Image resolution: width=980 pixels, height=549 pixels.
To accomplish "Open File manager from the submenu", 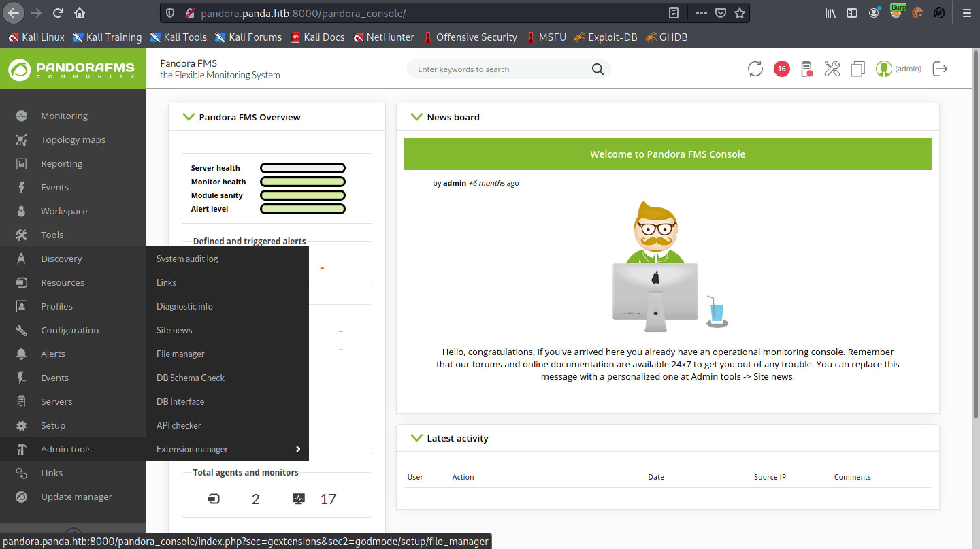I will 180,354.
